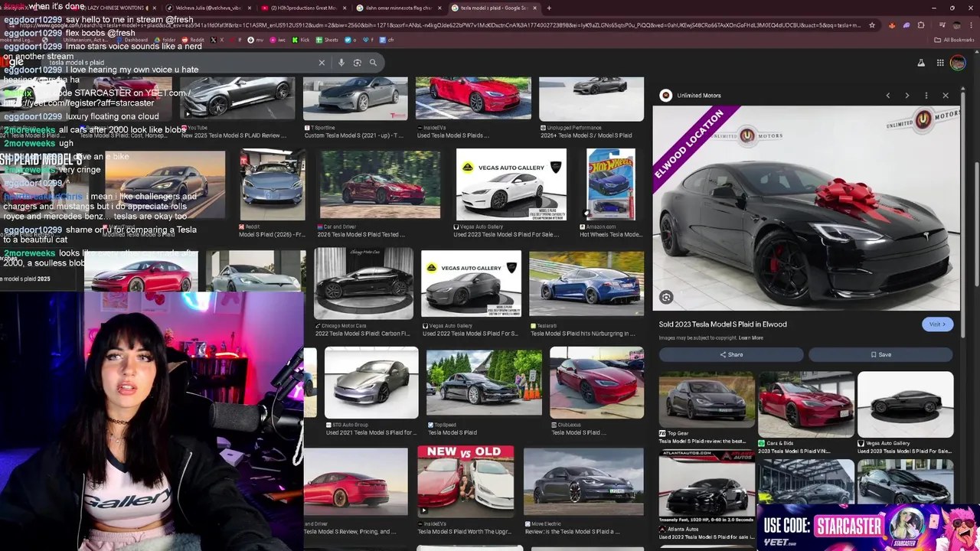Share the Tesla Model S Plaid image
Screen dimensions: 980x551
click(x=731, y=354)
